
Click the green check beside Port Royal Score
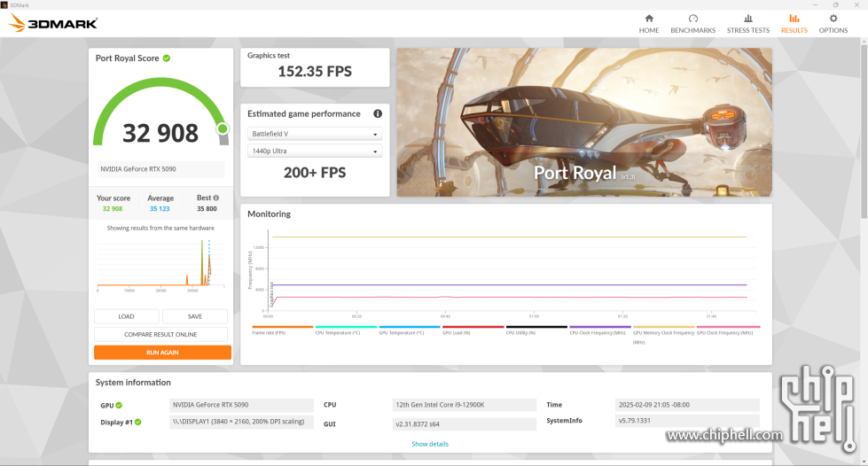(166, 58)
